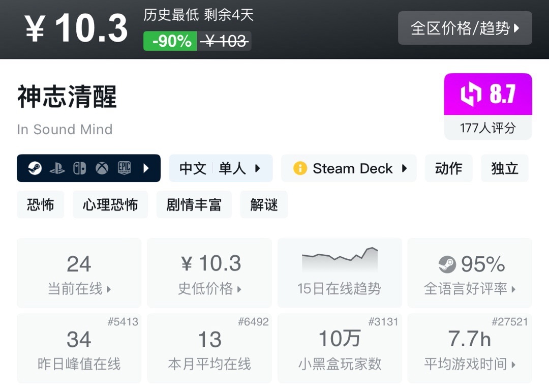This screenshot has height=392, width=549.
Task: Expand the 中文 单人 language details
Action: [221, 168]
